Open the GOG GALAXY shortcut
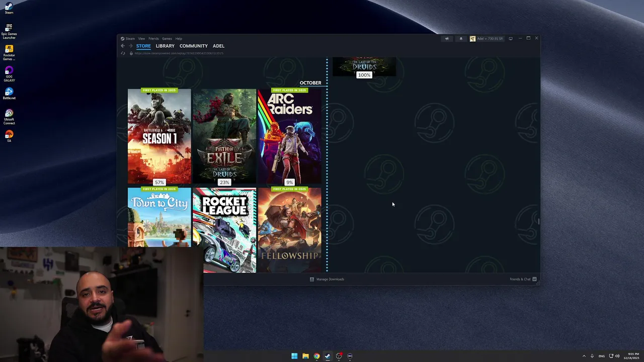 [x=9, y=73]
